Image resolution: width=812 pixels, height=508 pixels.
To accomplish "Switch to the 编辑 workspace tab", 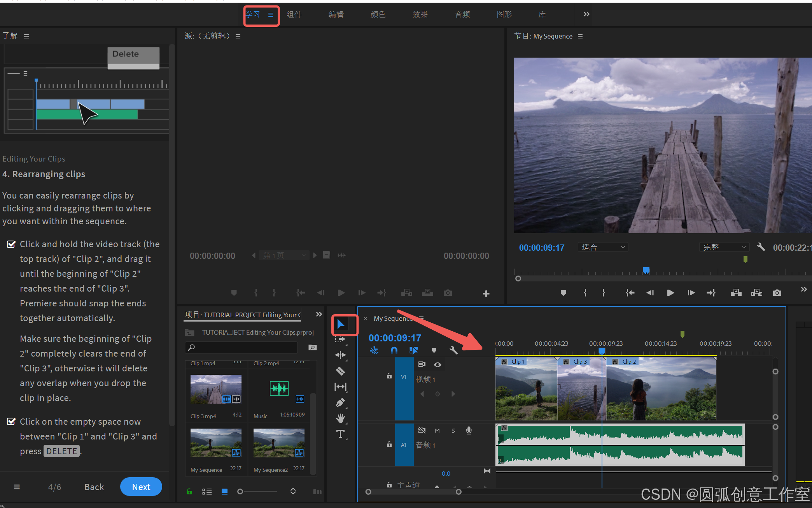I will 336,14.
